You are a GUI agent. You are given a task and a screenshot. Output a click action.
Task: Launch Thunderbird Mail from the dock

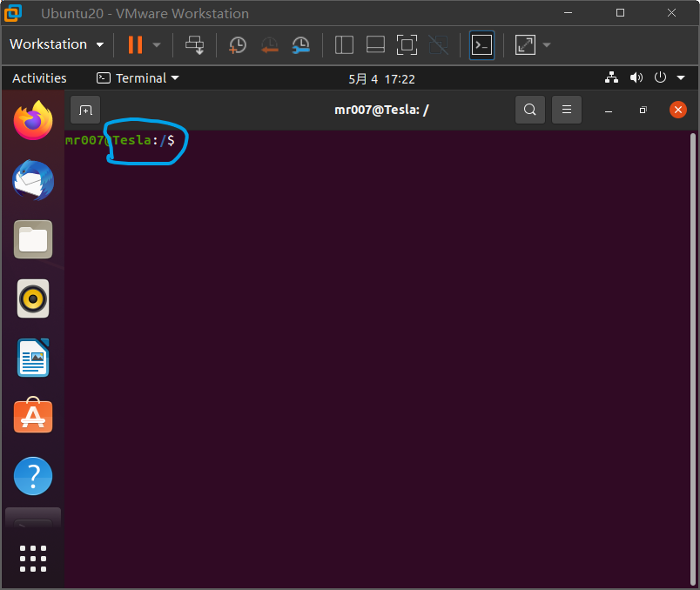pyautogui.click(x=33, y=180)
